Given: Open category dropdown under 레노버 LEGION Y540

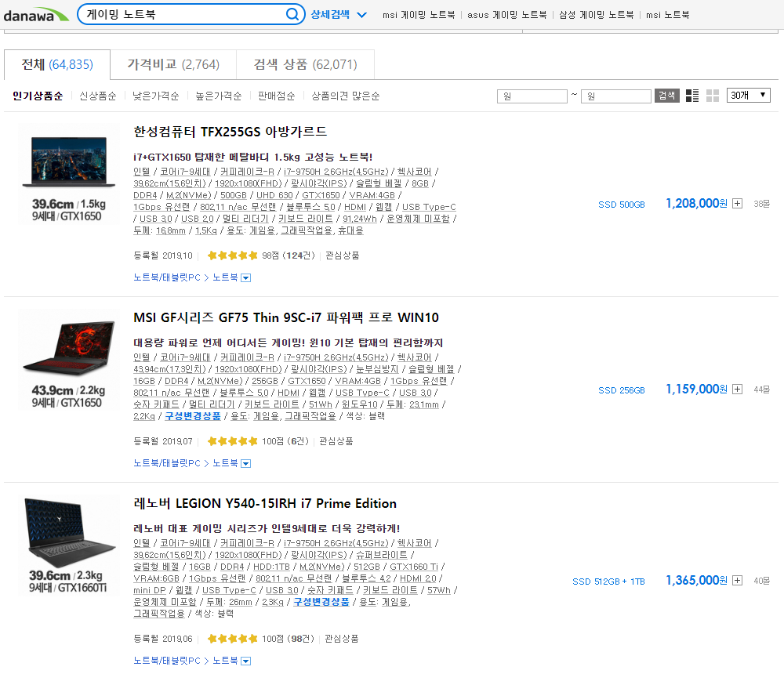Looking at the screenshot, I should point(246,661).
